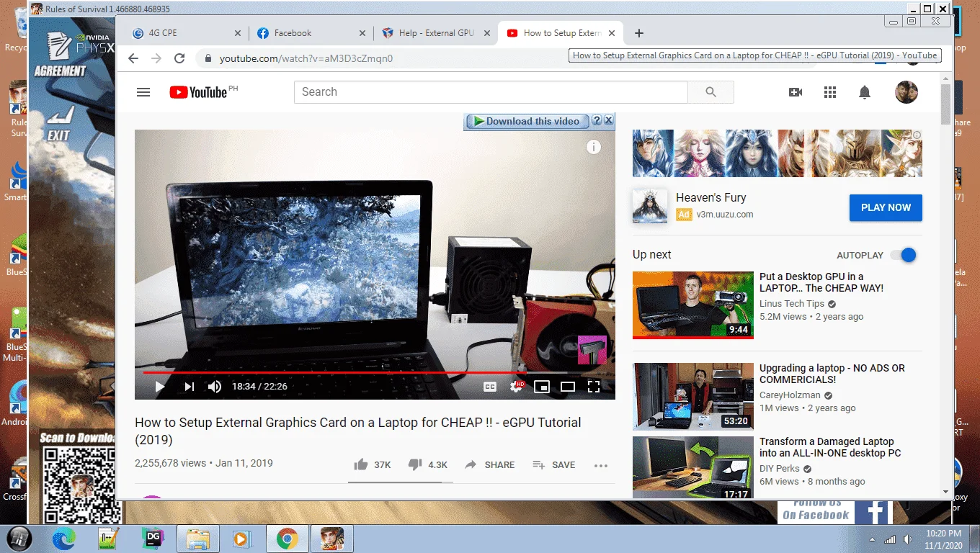Reload the page
980x553 pixels.
[180, 58]
